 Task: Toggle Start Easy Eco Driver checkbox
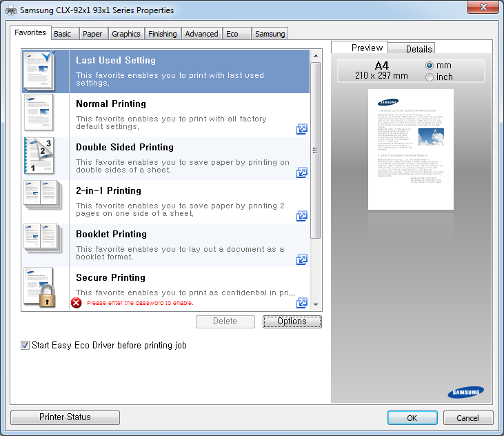tap(25, 346)
